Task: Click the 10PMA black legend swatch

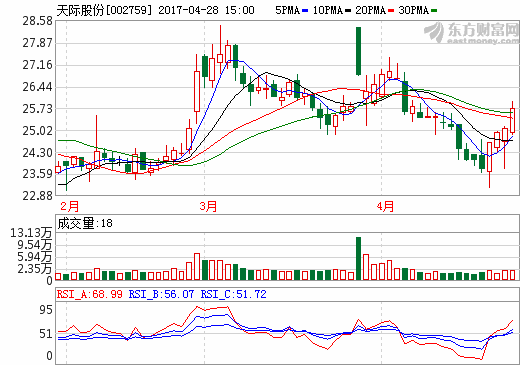Action: pos(348,11)
